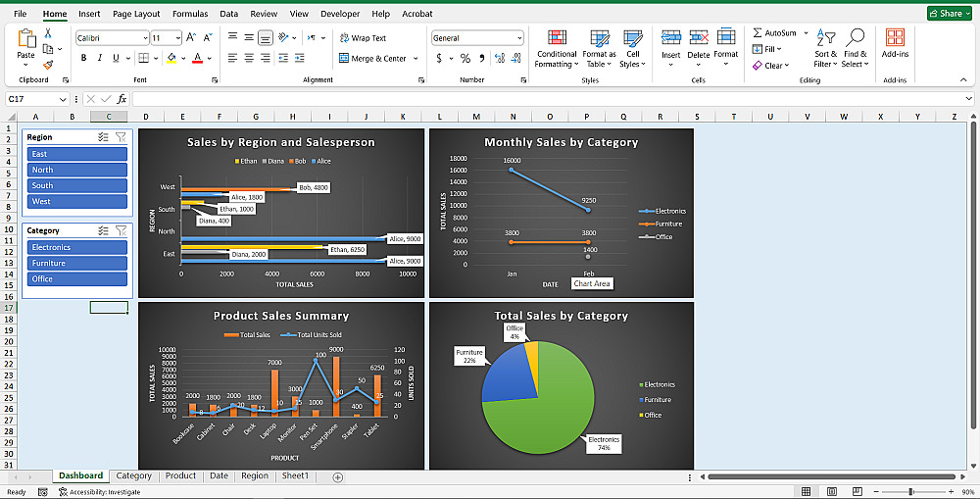The width and height of the screenshot is (980, 499).
Task: Open the File menu
Action: tap(20, 14)
